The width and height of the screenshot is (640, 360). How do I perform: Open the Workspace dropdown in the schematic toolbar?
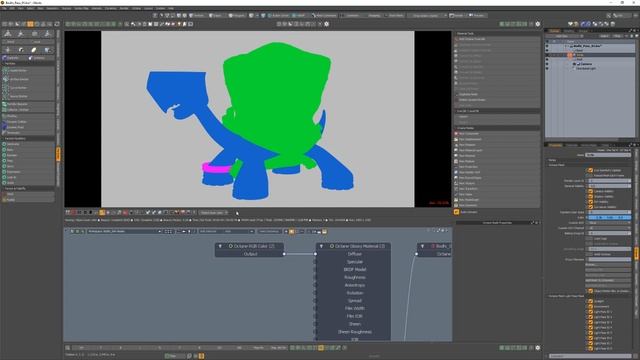pos(124,231)
